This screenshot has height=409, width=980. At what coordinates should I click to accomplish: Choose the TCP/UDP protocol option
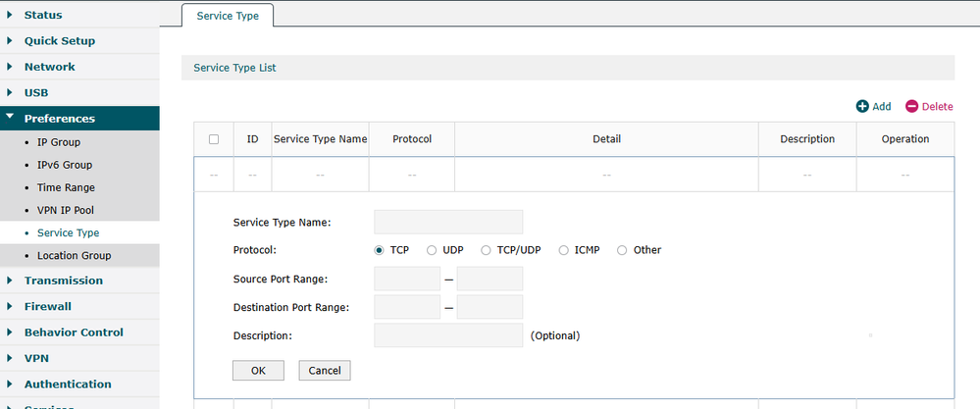click(487, 250)
